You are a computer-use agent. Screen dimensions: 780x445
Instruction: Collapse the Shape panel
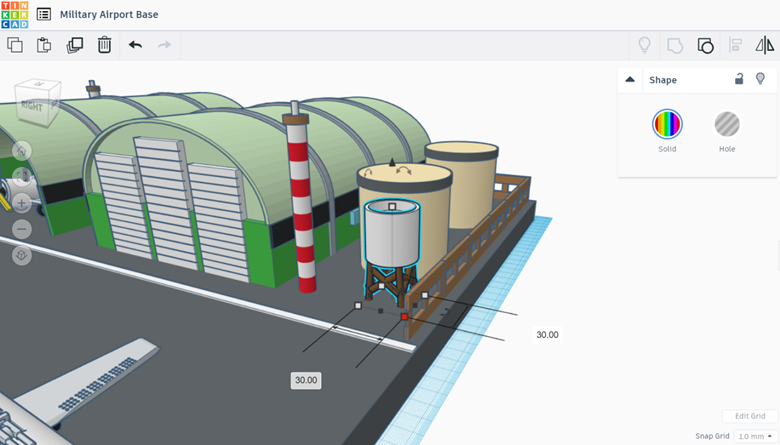tap(630, 80)
